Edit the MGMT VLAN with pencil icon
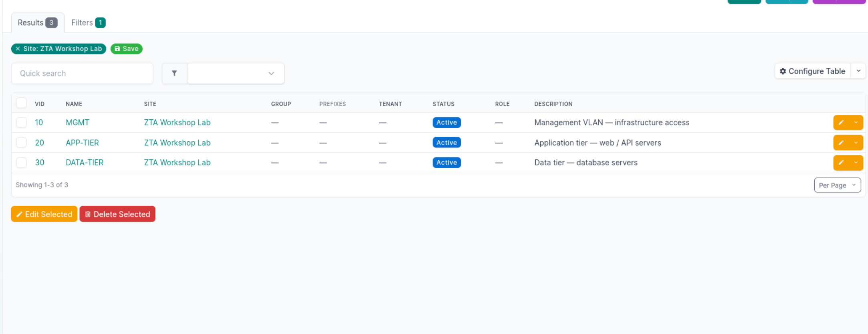The image size is (868, 334). tap(841, 123)
